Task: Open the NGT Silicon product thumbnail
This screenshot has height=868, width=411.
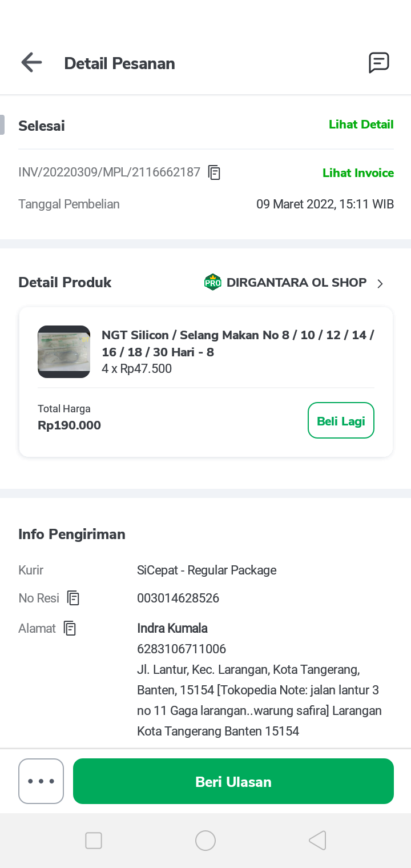Action: pyautogui.click(x=64, y=352)
